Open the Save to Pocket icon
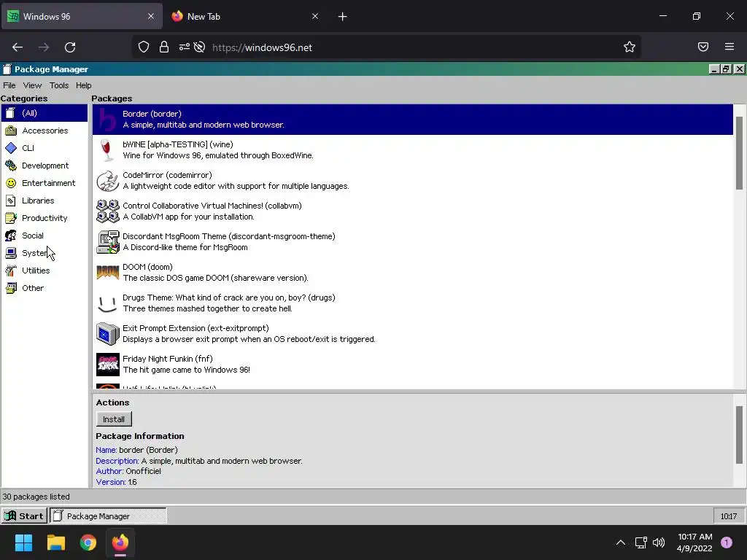747x560 pixels. click(x=703, y=47)
